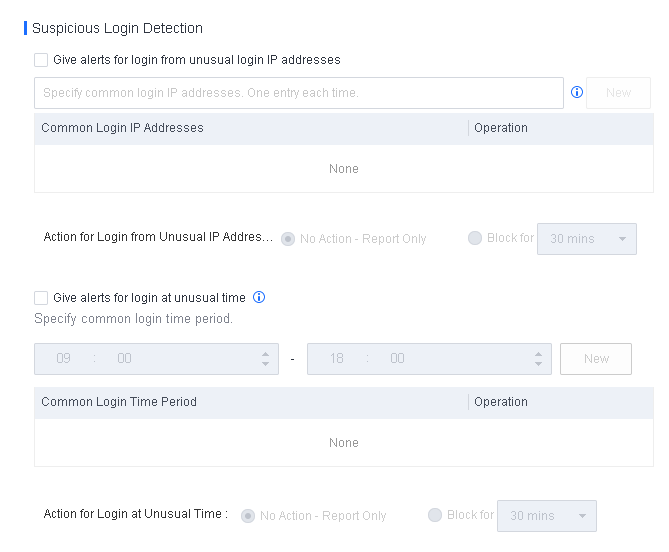
Task: Click start time spinner arrows
Action: pyautogui.click(x=265, y=359)
